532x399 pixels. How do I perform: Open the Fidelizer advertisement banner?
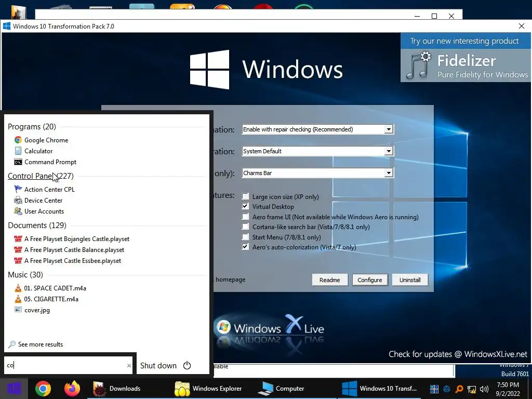(465, 57)
